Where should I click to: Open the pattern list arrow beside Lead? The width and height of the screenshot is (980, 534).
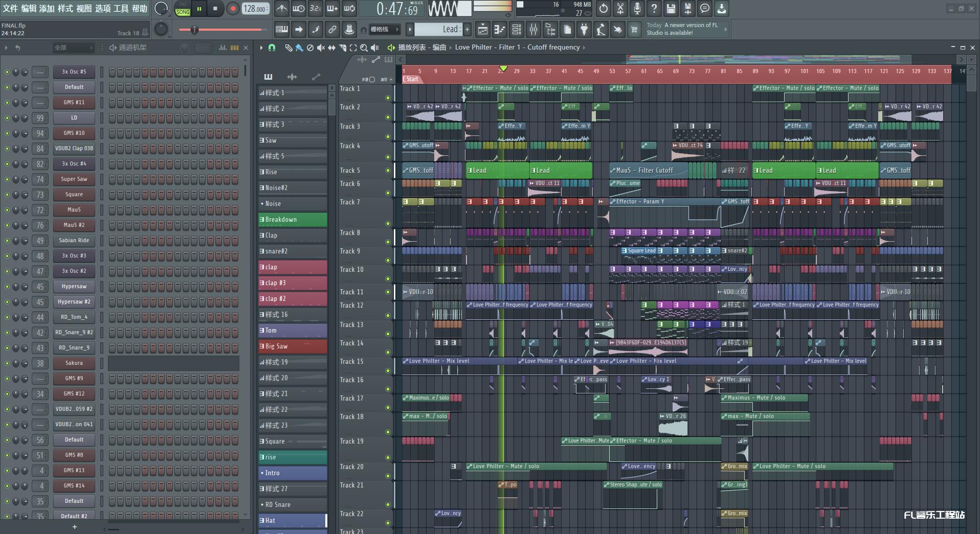(410, 30)
